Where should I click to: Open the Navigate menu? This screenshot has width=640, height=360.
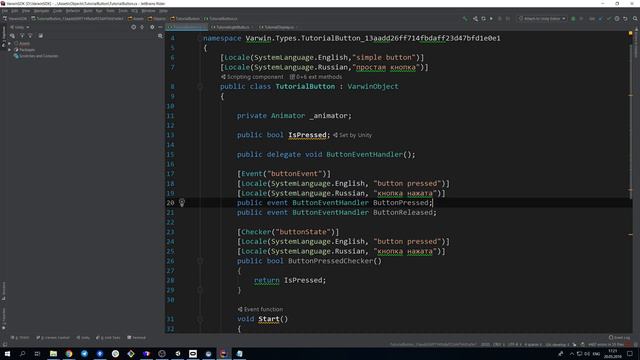coord(41,11)
